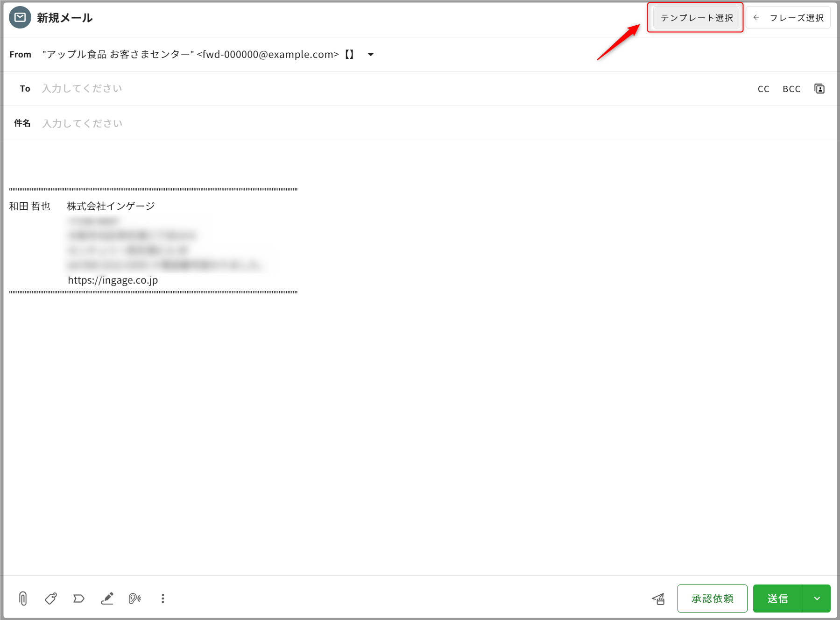840x620 pixels.
Task: Show the BCC field
Action: point(791,89)
